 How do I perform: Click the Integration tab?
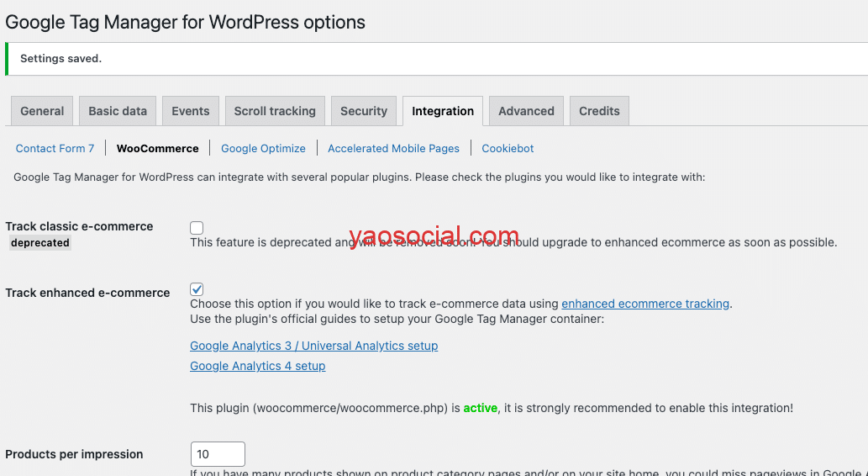(x=443, y=111)
